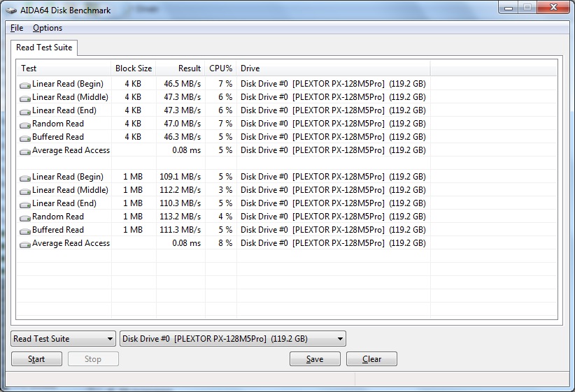The image size is (575, 392).
Task: Click 'Buffered Read' text in 4 KB row
Action: 58,137
